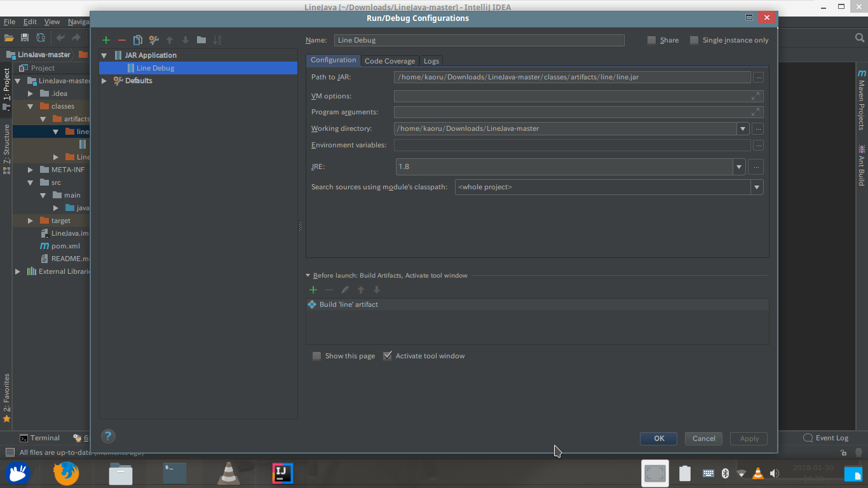Screen dimensions: 868x488
Task: Move configuration down arrow in list toolbar
Action: coord(186,40)
